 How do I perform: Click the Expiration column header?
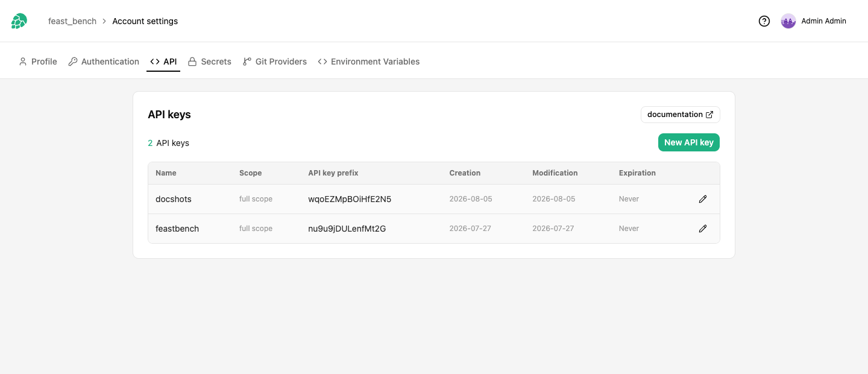tap(637, 173)
